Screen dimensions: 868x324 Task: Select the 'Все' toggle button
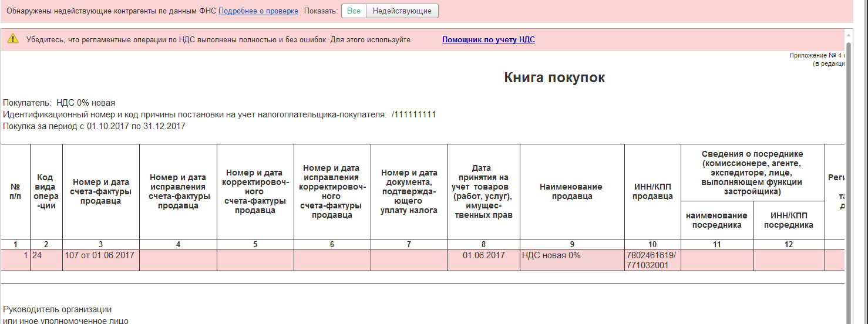354,11
